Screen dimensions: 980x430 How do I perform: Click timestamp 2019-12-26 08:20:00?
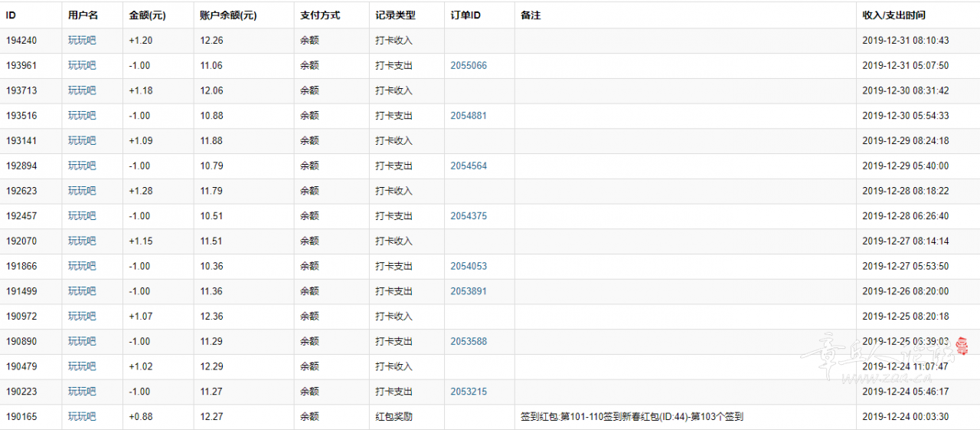pyautogui.click(x=906, y=291)
